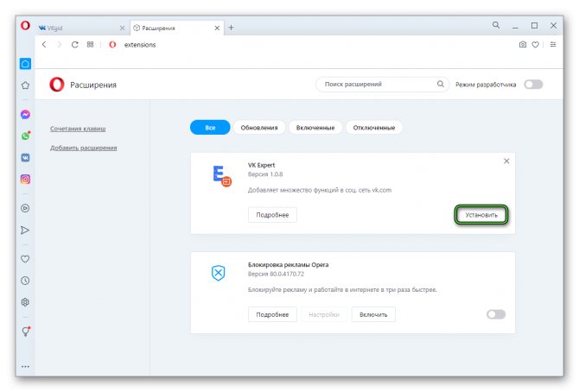Open the clock icon in the sidebar
This screenshot has width=579, height=392.
pos(25,281)
